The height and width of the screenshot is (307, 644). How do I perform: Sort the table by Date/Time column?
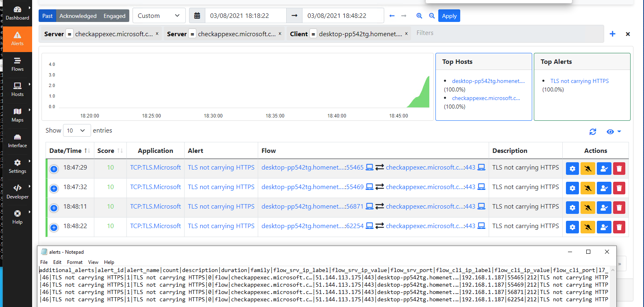click(x=70, y=151)
